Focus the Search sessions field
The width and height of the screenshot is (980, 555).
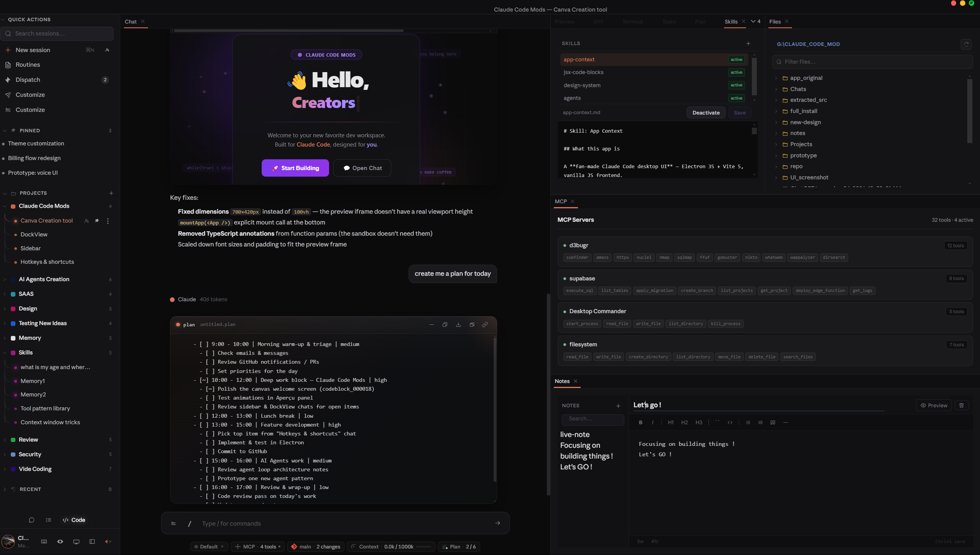click(57, 34)
